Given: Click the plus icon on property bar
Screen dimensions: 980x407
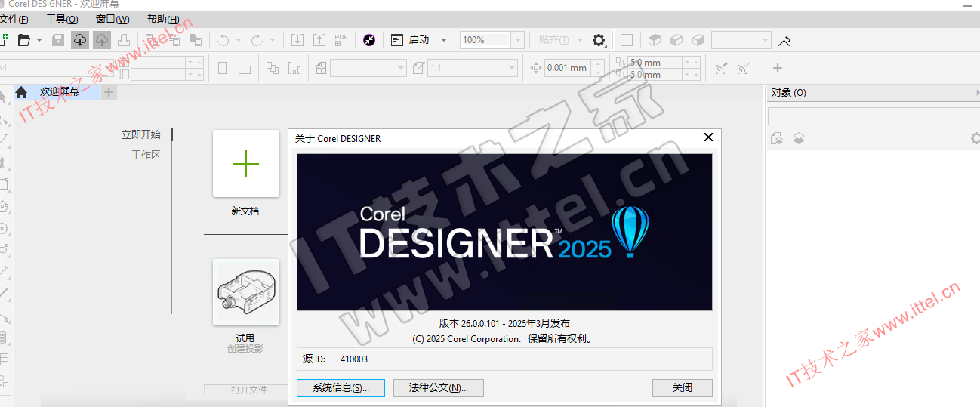Looking at the screenshot, I should [x=778, y=68].
